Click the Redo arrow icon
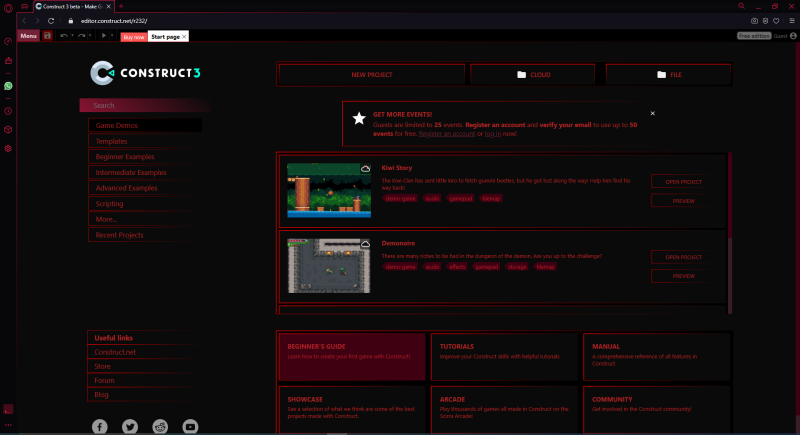This screenshot has height=435, width=800. (x=82, y=36)
